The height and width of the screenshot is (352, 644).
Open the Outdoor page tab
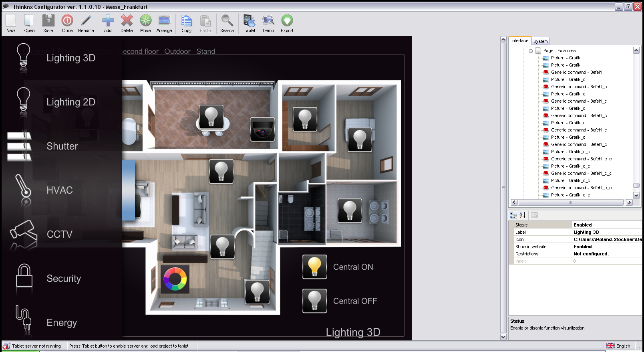point(177,51)
